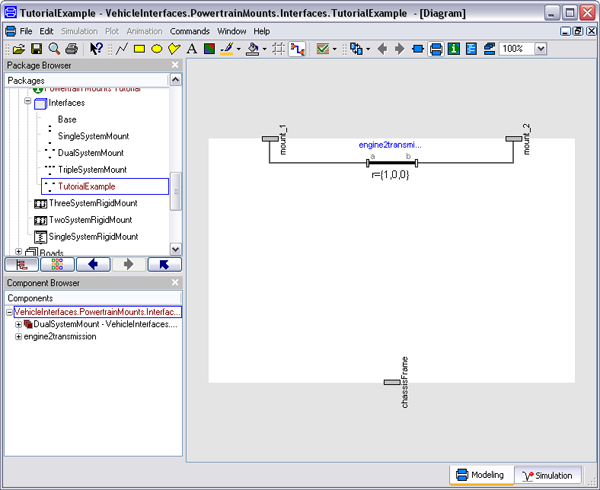This screenshot has width=600, height=490.
Task: Select the Text tool
Action: 192,48
